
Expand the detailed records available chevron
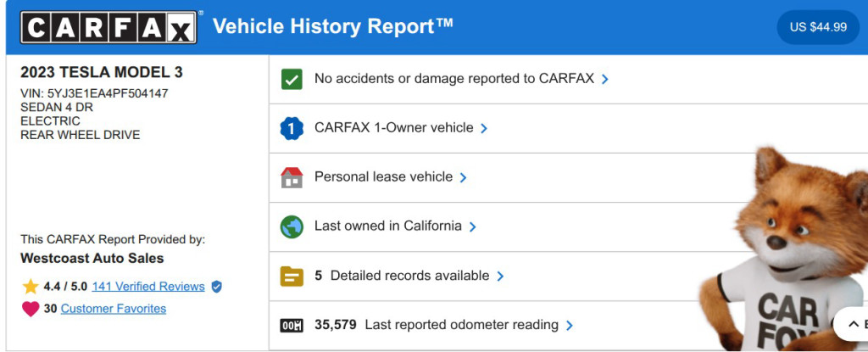501,276
